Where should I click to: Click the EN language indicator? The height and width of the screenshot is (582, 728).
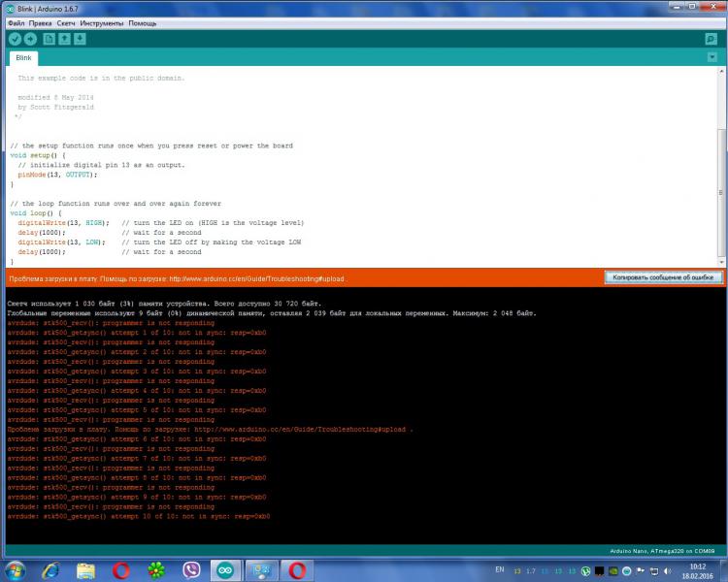(x=500, y=569)
